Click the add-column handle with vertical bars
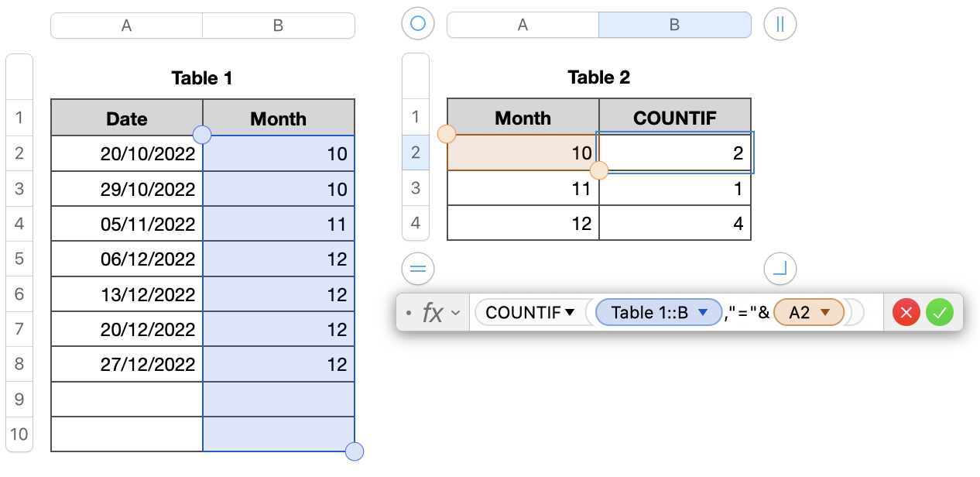The image size is (980, 477). coord(780,24)
